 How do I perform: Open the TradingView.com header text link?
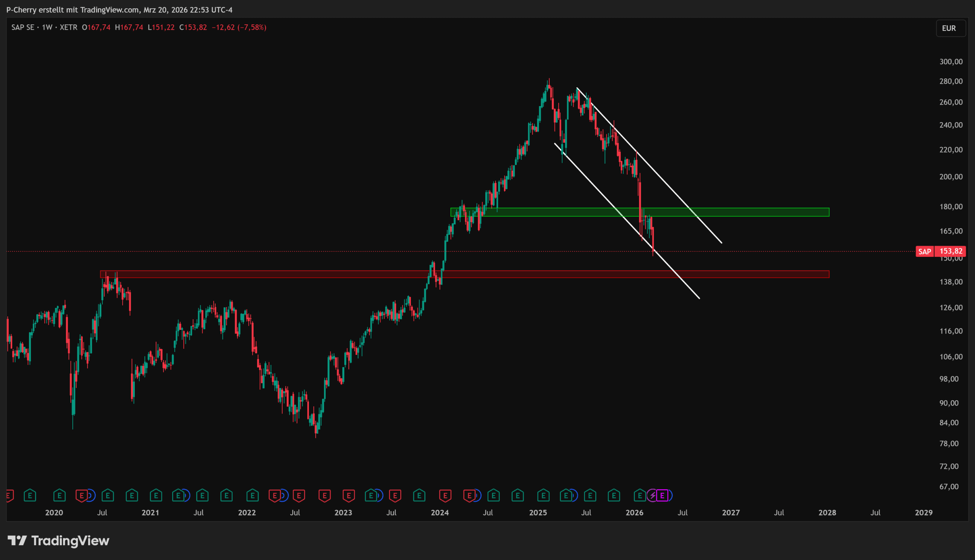(110, 10)
